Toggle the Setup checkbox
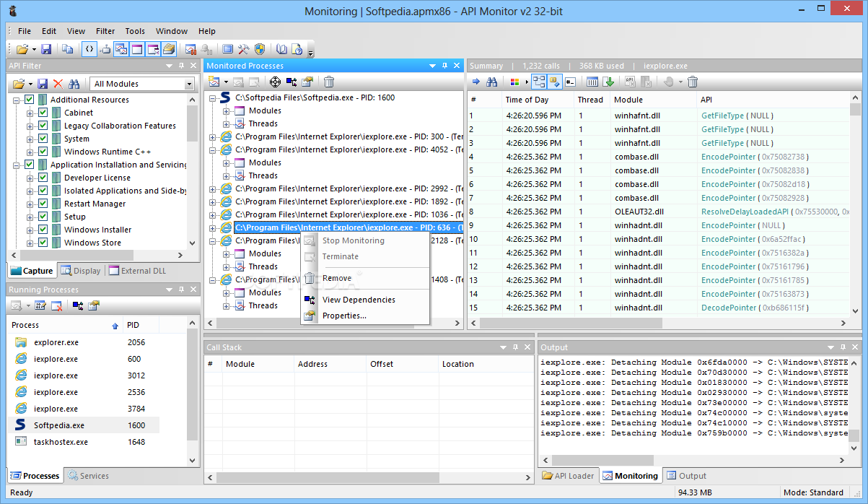 click(43, 217)
